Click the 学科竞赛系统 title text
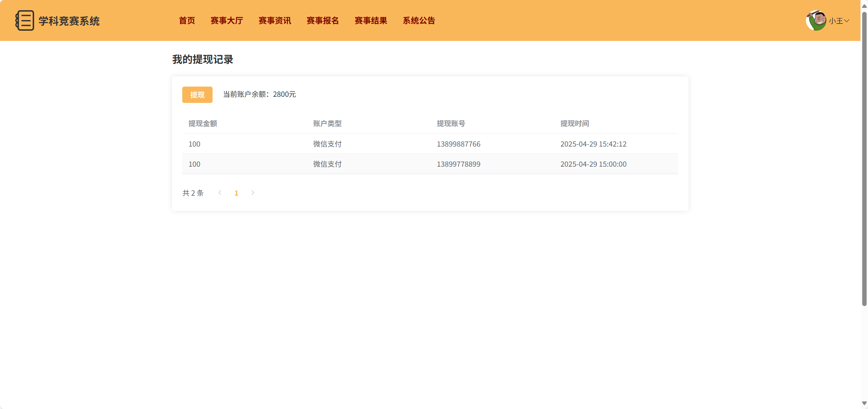 click(x=69, y=21)
